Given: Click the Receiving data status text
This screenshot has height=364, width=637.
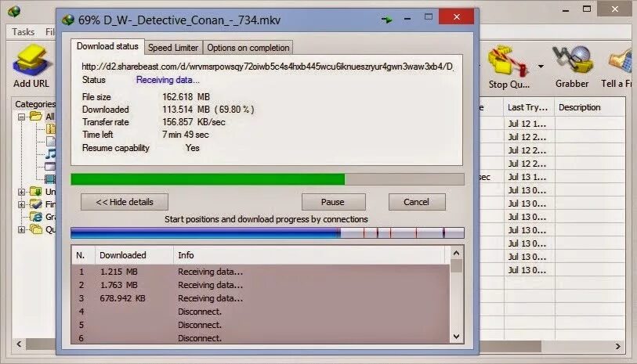Looking at the screenshot, I should (168, 80).
